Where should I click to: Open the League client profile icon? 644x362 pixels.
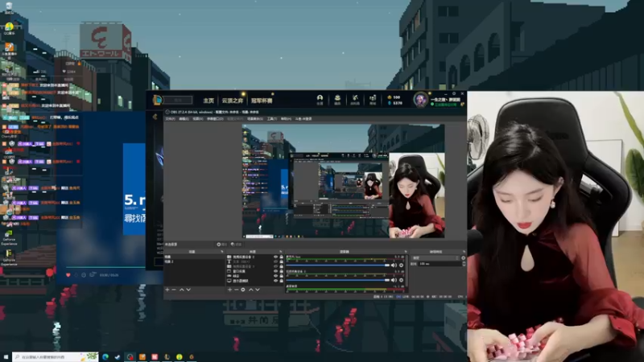(320, 99)
